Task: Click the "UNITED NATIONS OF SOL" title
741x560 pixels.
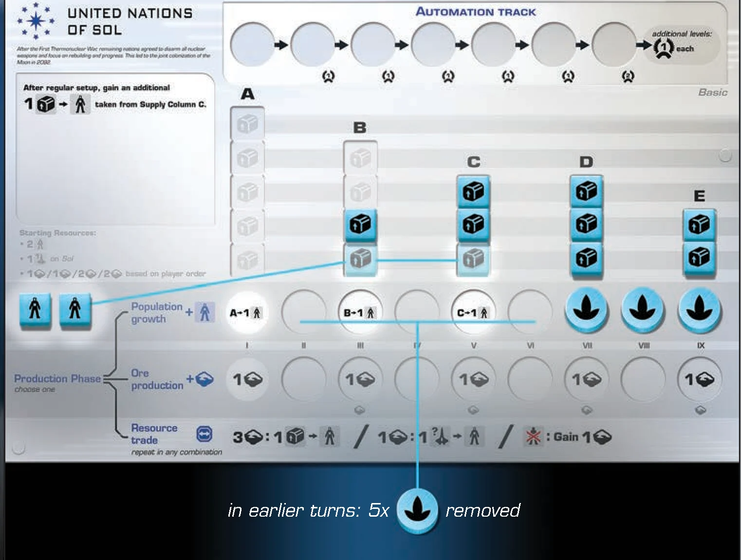Action: point(130,21)
